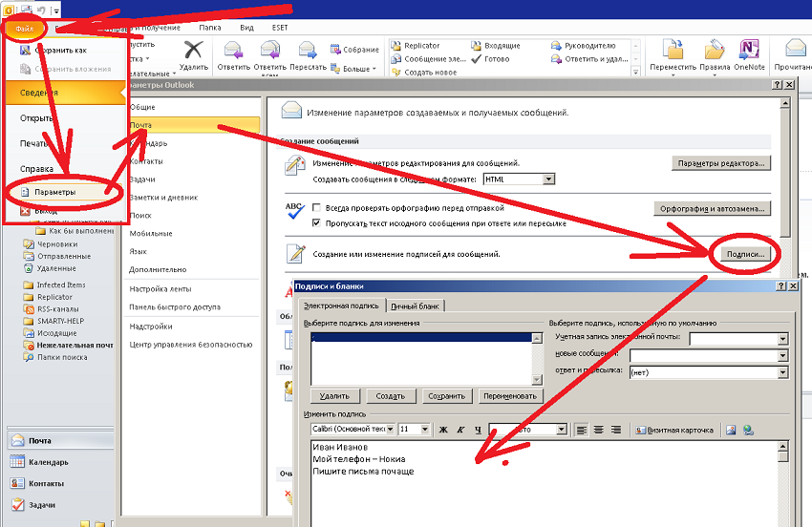Expand the quick steps gallery arrow
812x527 pixels.
point(635,72)
